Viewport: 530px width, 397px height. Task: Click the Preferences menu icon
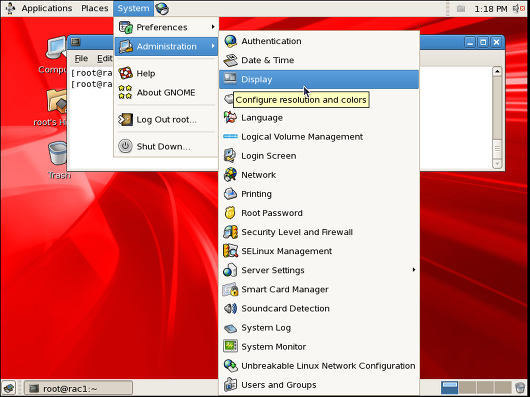[x=126, y=27]
